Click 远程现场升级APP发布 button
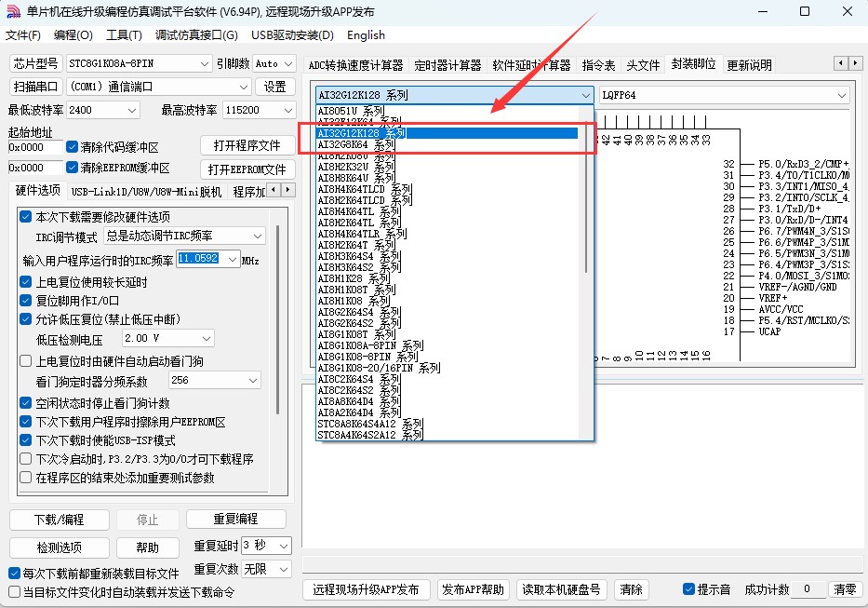The height and width of the screenshot is (608, 868). (x=366, y=589)
